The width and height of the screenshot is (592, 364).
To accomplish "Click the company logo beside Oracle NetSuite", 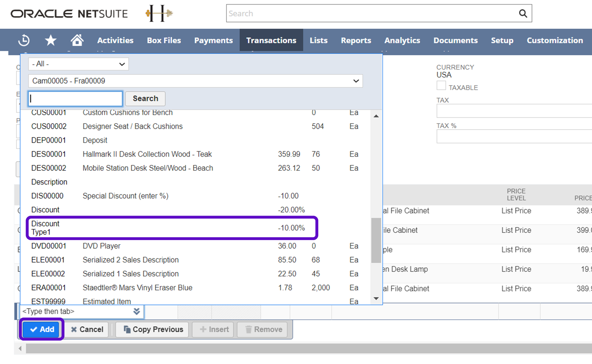I will tap(159, 13).
